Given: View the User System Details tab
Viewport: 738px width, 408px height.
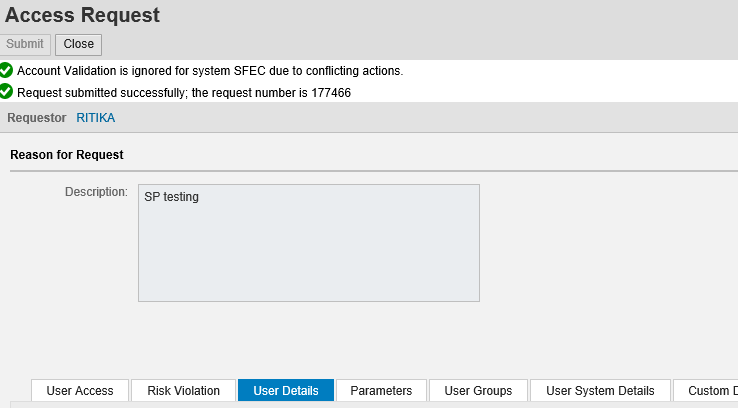Looking at the screenshot, I should coord(600,391).
